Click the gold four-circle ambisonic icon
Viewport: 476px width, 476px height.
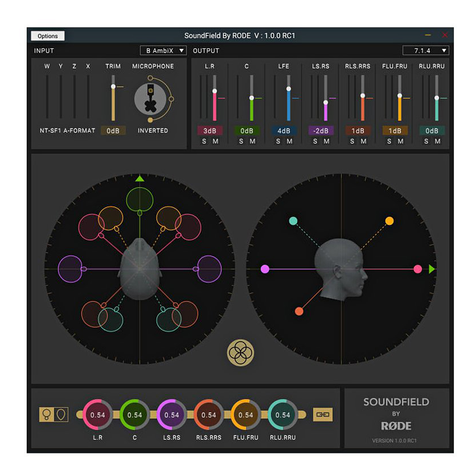[240, 352]
